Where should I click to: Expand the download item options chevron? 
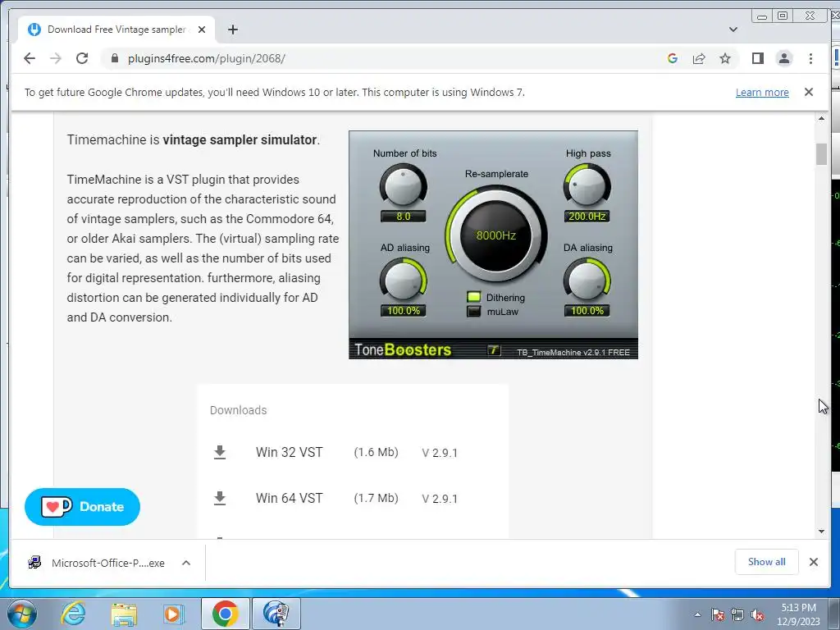point(186,563)
